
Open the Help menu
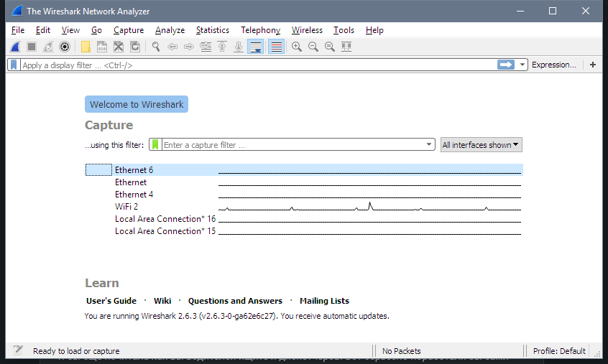374,30
